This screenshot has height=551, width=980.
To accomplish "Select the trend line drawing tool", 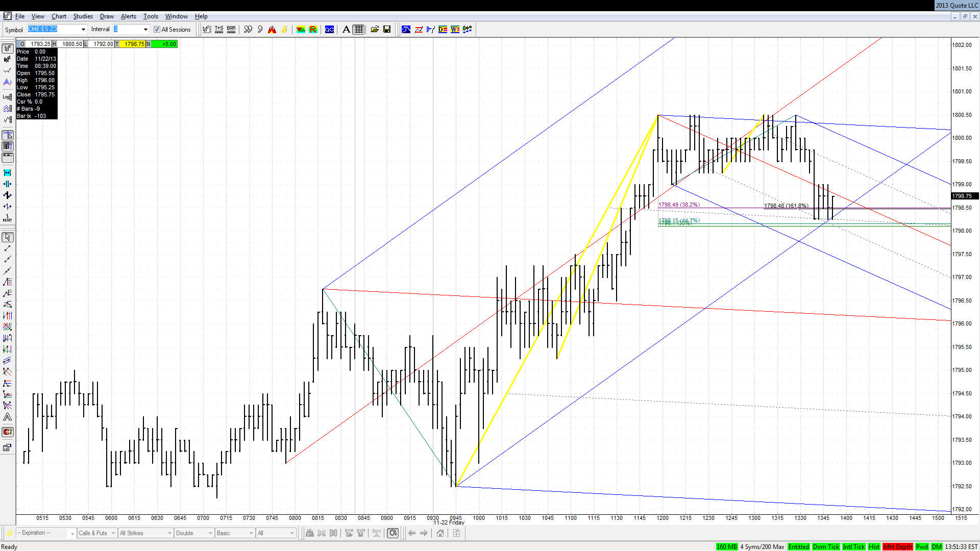I will click(8, 248).
